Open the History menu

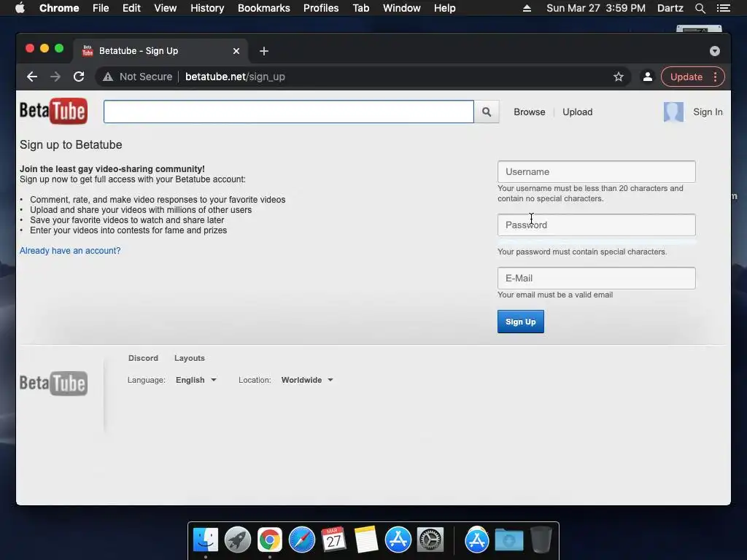tap(207, 8)
